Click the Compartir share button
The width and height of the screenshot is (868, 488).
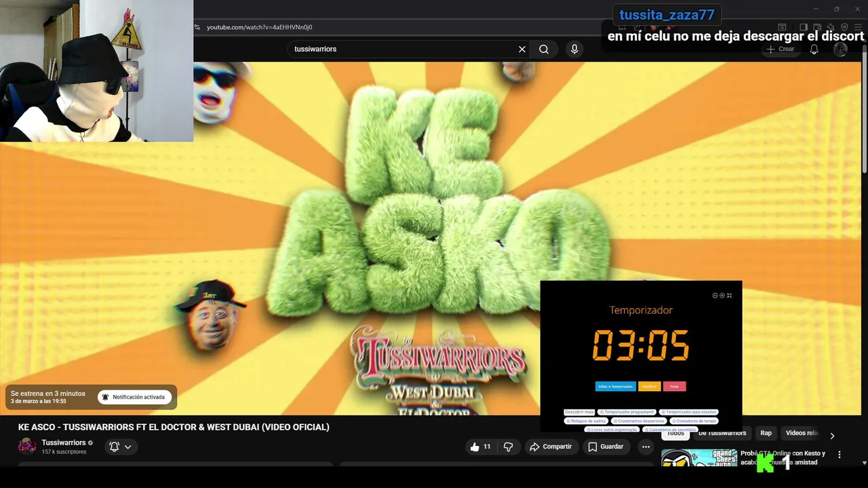551,447
